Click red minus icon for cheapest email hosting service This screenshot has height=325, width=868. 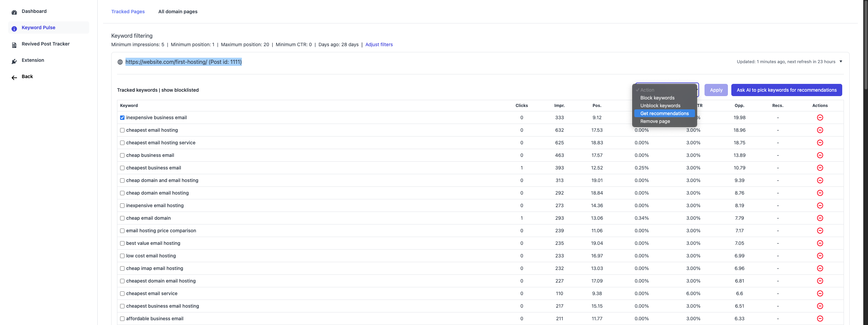(x=820, y=143)
